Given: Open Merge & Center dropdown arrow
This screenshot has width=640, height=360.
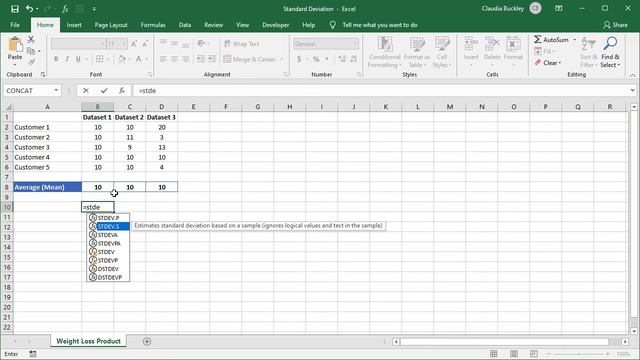Looking at the screenshot, I should 282,60.
